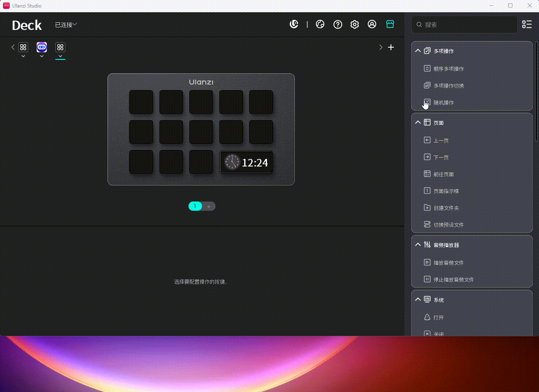This screenshot has width=539, height=392.
Task: Collapse the 多项操作 category
Action: pyautogui.click(x=418, y=51)
